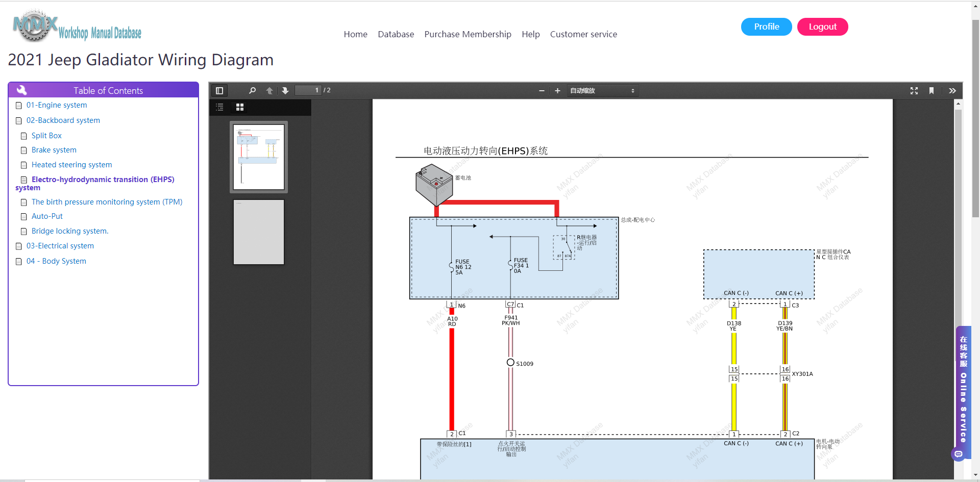The width and height of the screenshot is (980, 482).
Task: Open 04 - Body System section
Action: [56, 261]
